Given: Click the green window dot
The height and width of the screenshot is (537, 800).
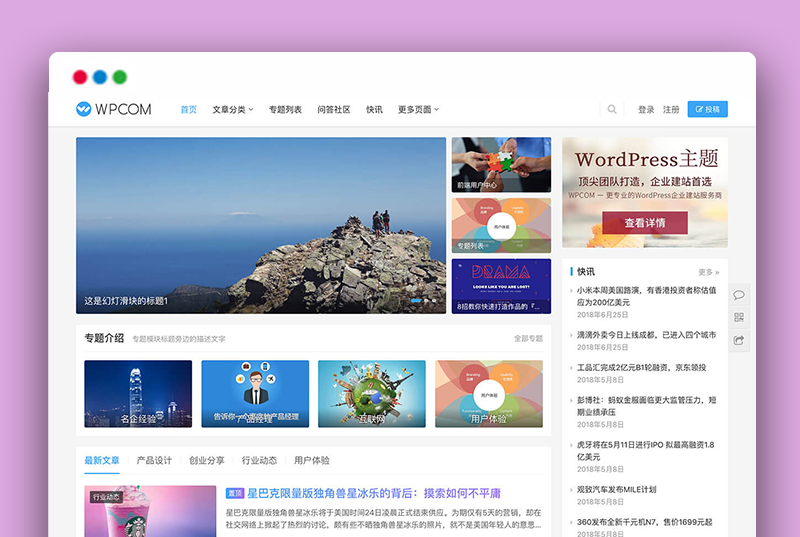Looking at the screenshot, I should click(x=120, y=77).
